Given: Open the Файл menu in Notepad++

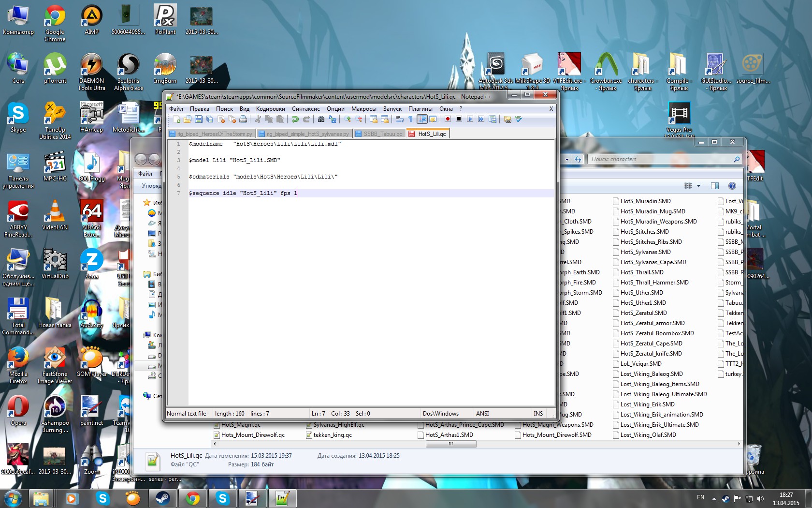Looking at the screenshot, I should click(x=176, y=109).
